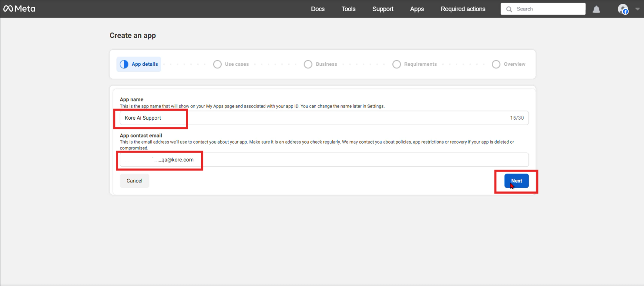Go to Apps in top navigation
This screenshot has width=644, height=286.
pos(417,9)
